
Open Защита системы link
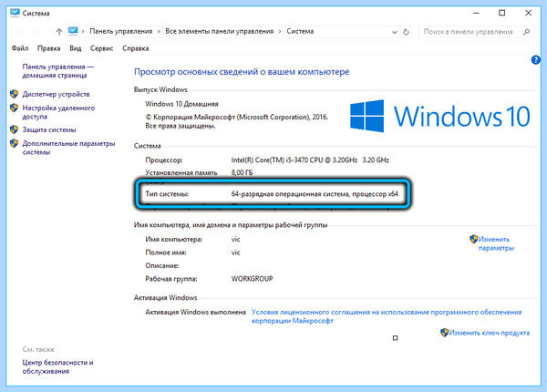(49, 129)
